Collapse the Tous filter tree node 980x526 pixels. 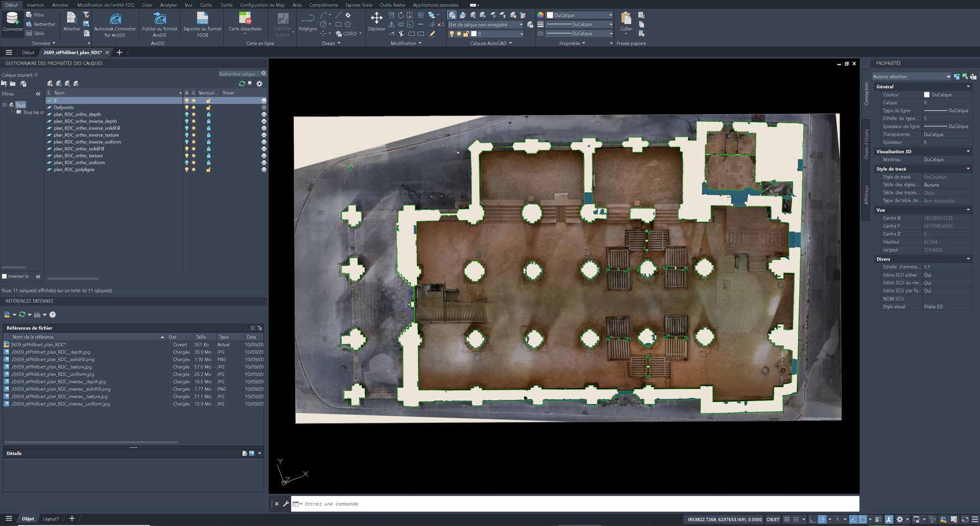pos(4,105)
